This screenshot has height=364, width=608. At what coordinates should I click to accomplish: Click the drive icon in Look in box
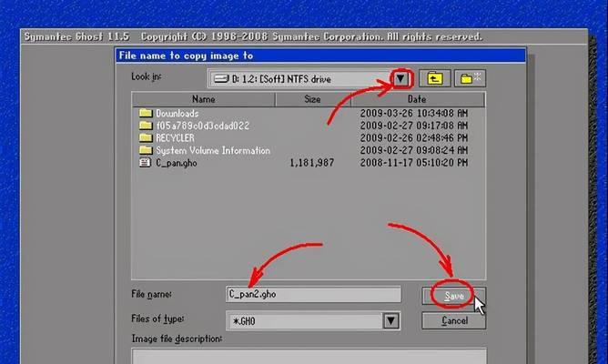221,79
